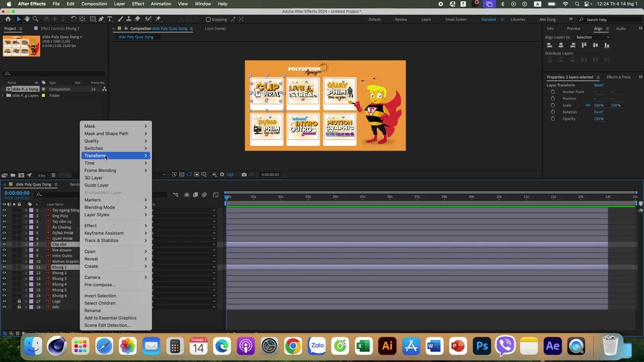Open the Layer Styles submenu
Screen dimensions: 644x362
116,215
